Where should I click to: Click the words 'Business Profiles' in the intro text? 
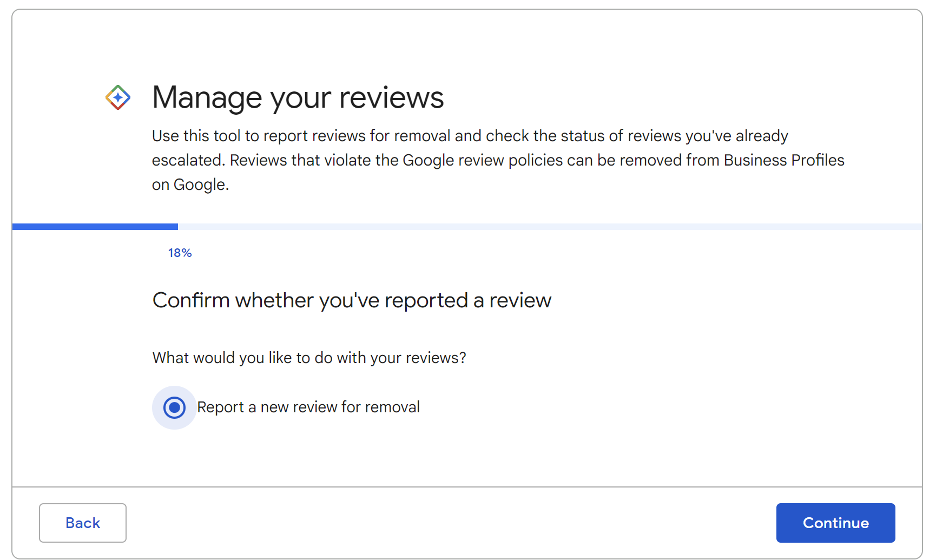[x=783, y=160]
